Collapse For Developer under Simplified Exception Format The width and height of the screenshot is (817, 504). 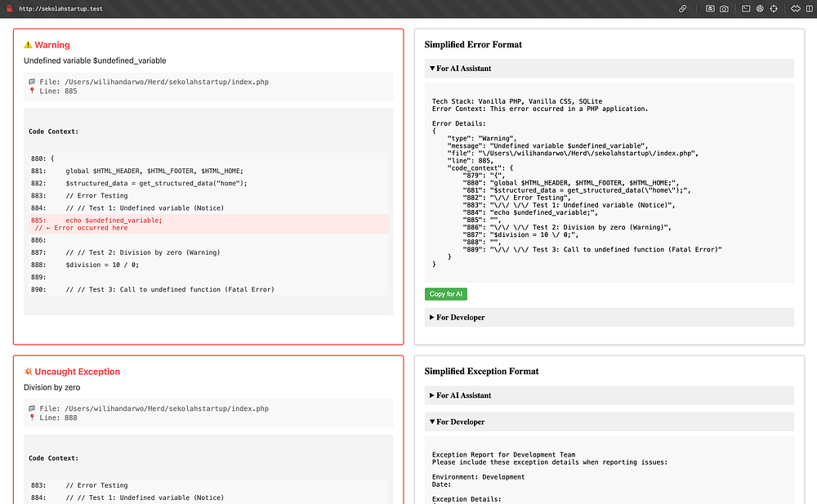(609, 422)
